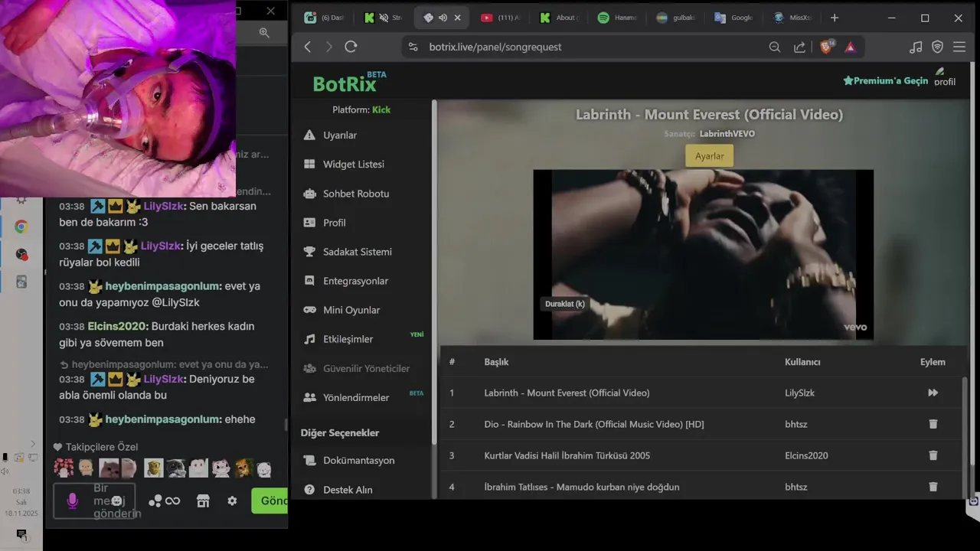Switch to the gulbak tab

(x=675, y=18)
